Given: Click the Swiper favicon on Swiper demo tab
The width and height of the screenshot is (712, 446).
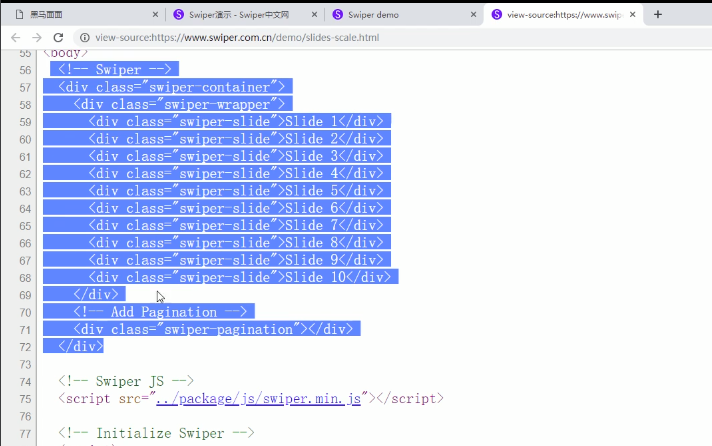Looking at the screenshot, I should 337,15.
